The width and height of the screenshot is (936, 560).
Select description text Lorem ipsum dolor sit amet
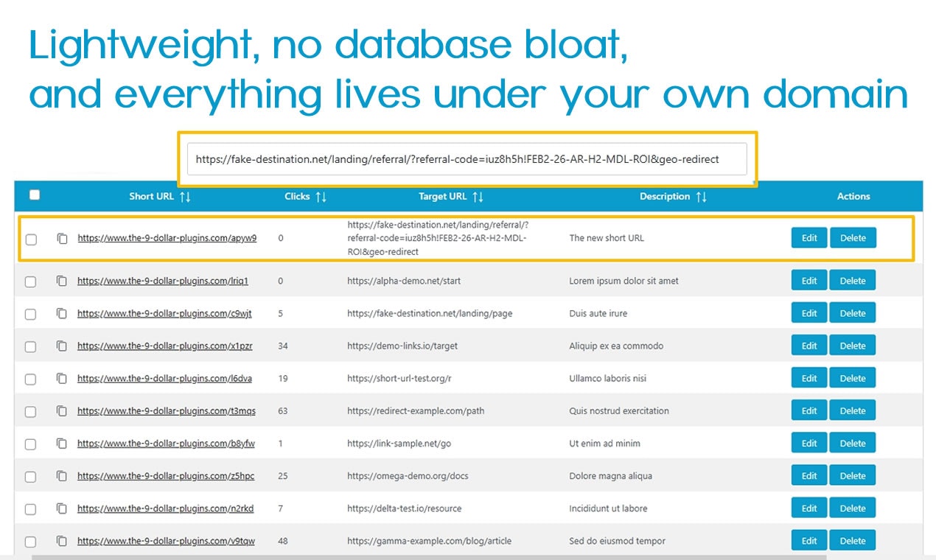coord(624,281)
